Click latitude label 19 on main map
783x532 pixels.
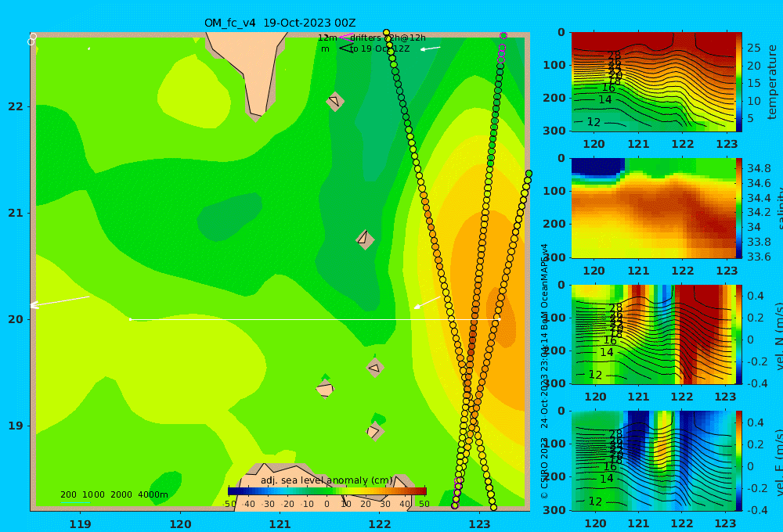pyautogui.click(x=16, y=426)
